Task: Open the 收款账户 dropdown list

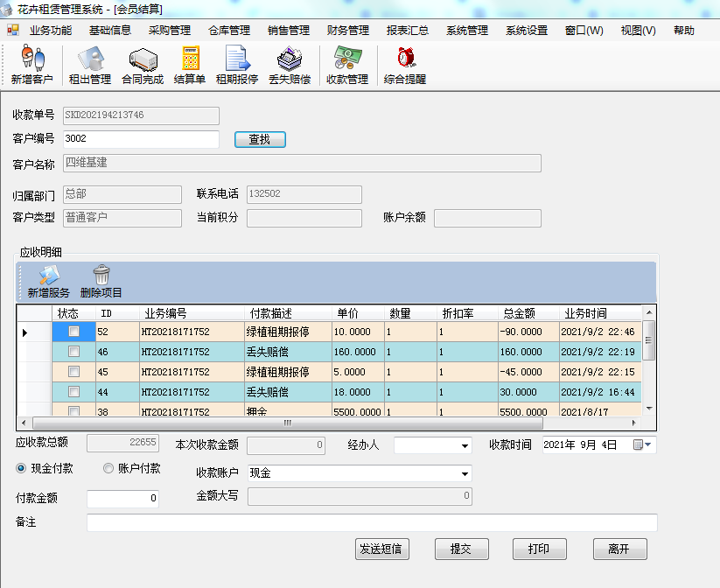Action: click(465, 473)
